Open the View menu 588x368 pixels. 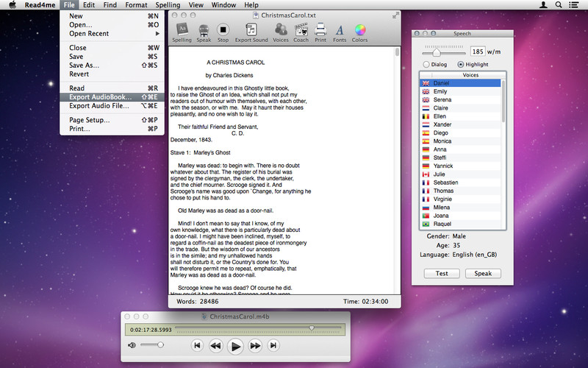[196, 5]
